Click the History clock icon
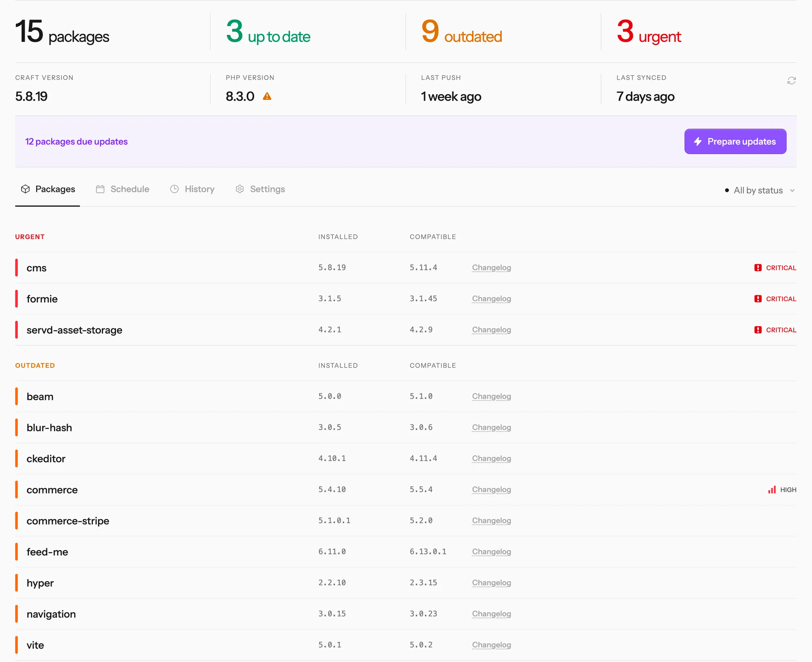 (174, 189)
